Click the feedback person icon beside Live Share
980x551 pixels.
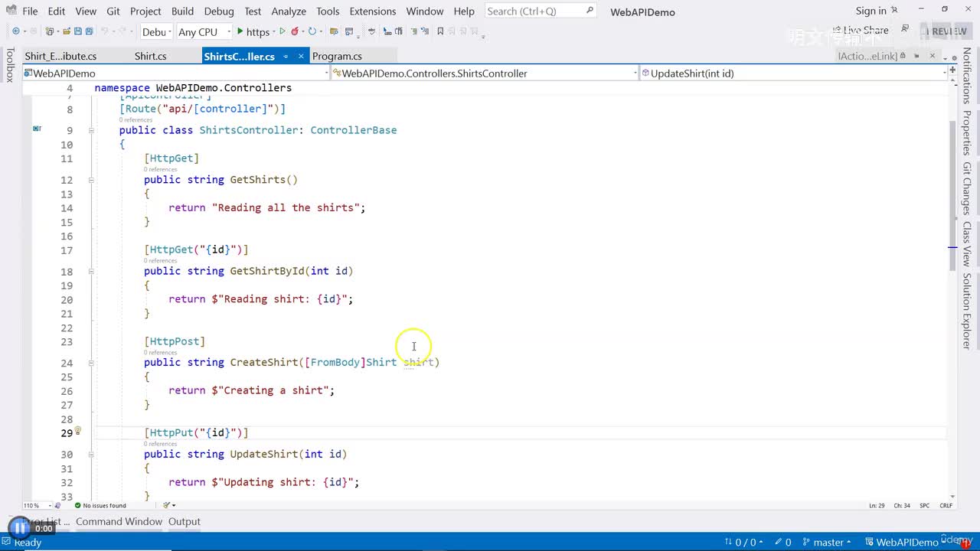[905, 29]
